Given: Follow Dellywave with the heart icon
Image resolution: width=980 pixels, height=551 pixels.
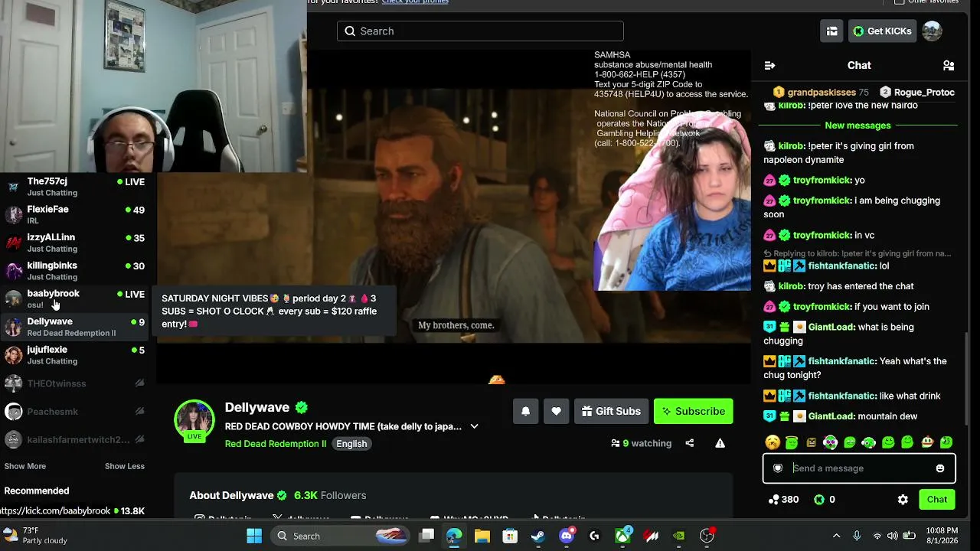Looking at the screenshot, I should 556,411.
